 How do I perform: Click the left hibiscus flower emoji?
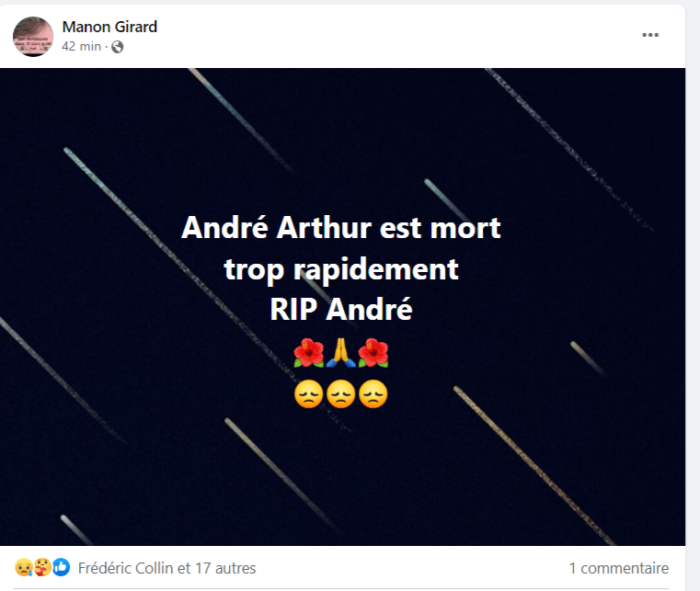(308, 352)
